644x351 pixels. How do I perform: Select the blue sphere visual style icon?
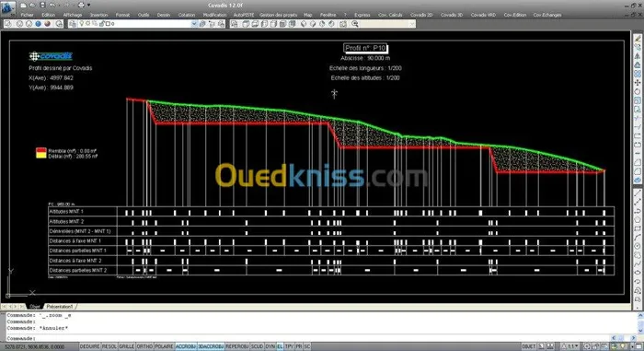tap(39, 24)
